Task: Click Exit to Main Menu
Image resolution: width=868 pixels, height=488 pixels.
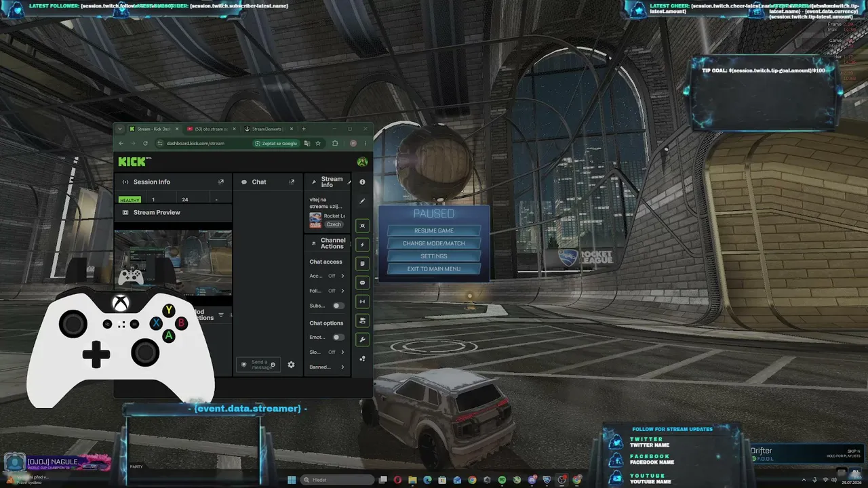Action: point(434,269)
